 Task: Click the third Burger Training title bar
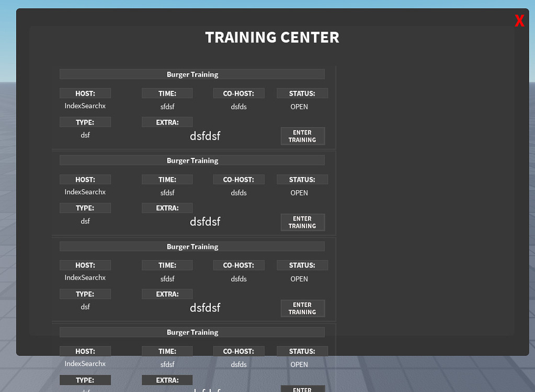(x=192, y=246)
